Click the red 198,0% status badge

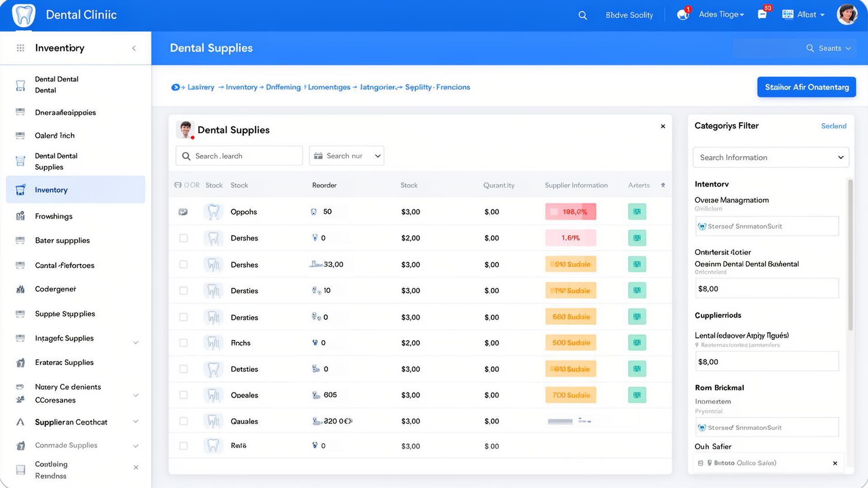pos(571,211)
